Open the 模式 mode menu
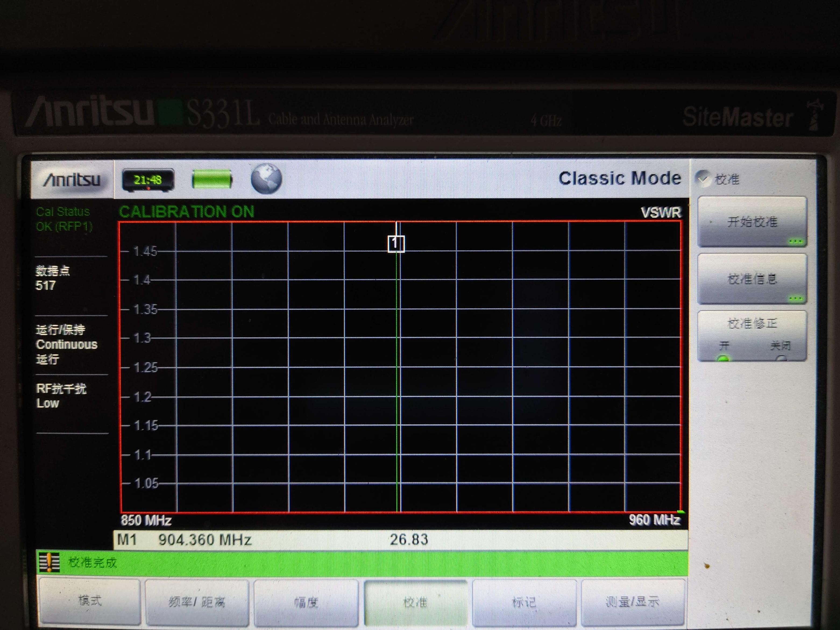Viewport: 840px width, 630px height. [x=90, y=601]
